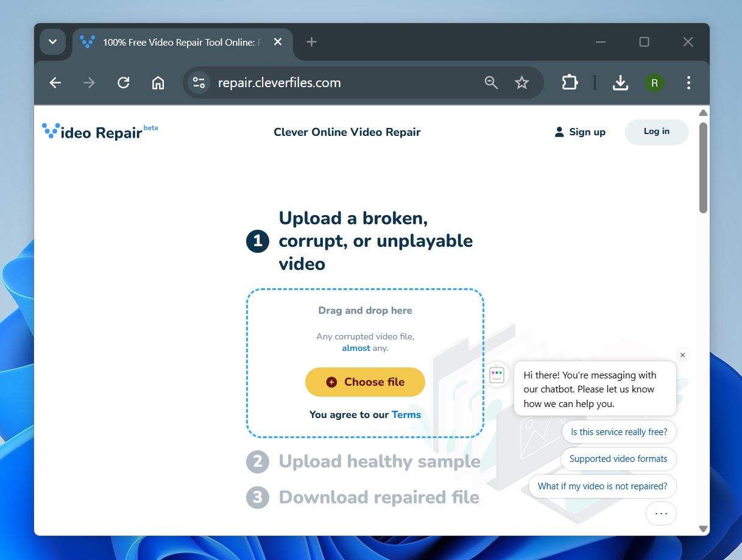
Task: Open a new browser tab
Action: click(x=311, y=41)
